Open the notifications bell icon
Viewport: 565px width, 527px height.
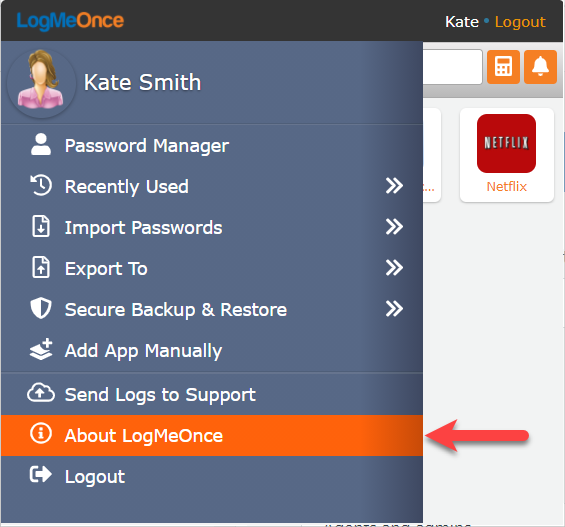540,67
